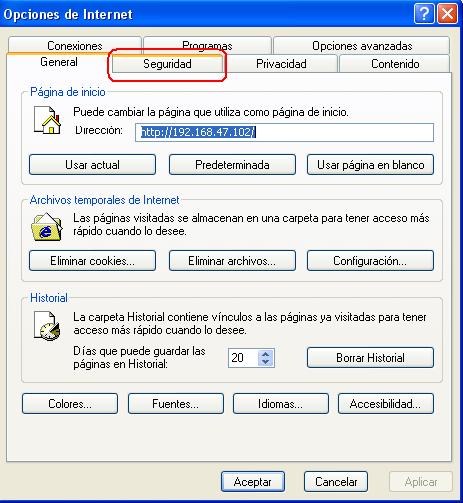
Task: Decrease history days with down arrow
Action: [266, 362]
